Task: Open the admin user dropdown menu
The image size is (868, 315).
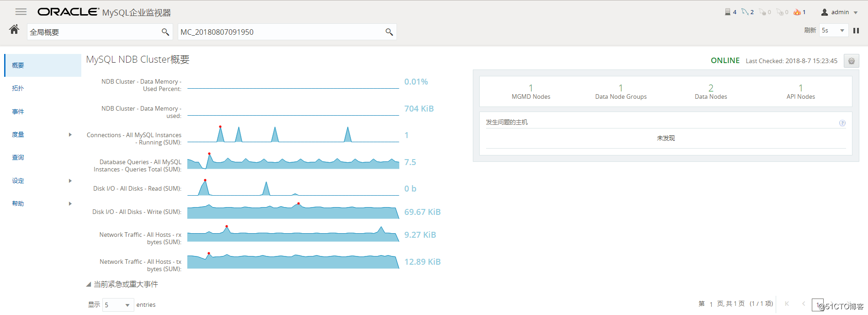Action: point(856,13)
